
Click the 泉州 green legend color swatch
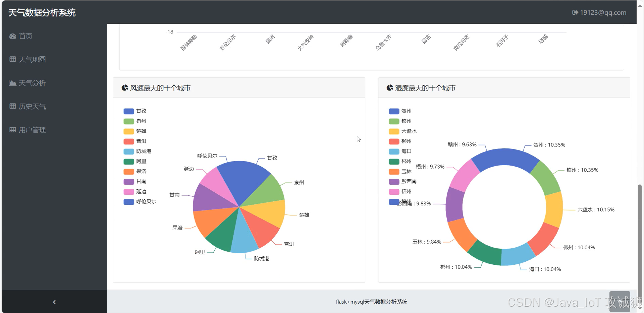point(129,121)
